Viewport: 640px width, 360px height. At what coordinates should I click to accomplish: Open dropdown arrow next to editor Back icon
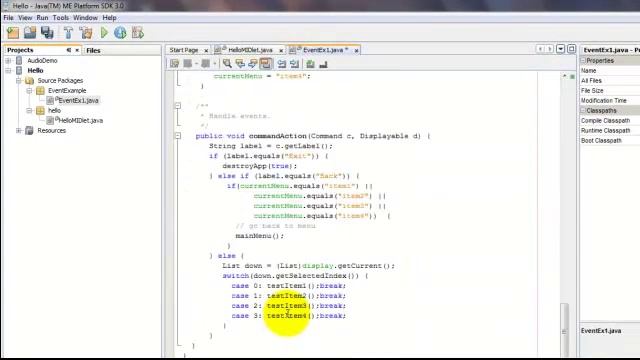(x=196, y=64)
